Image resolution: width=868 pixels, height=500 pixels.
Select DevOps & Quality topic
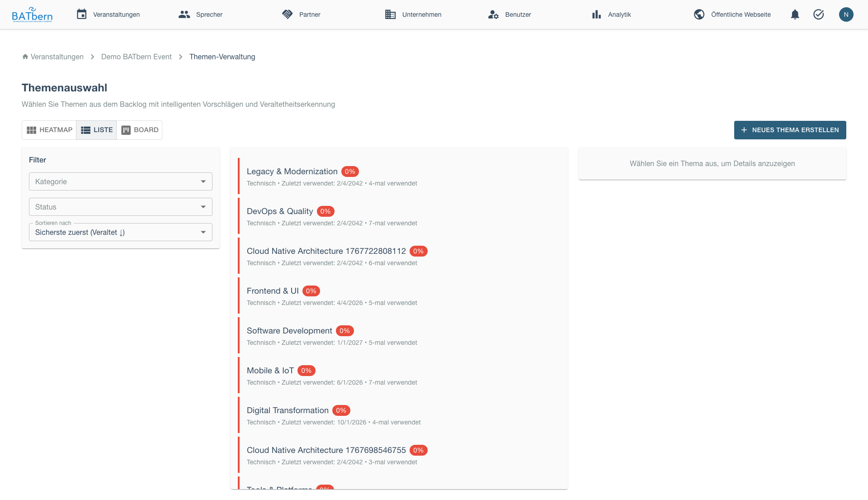pos(400,217)
